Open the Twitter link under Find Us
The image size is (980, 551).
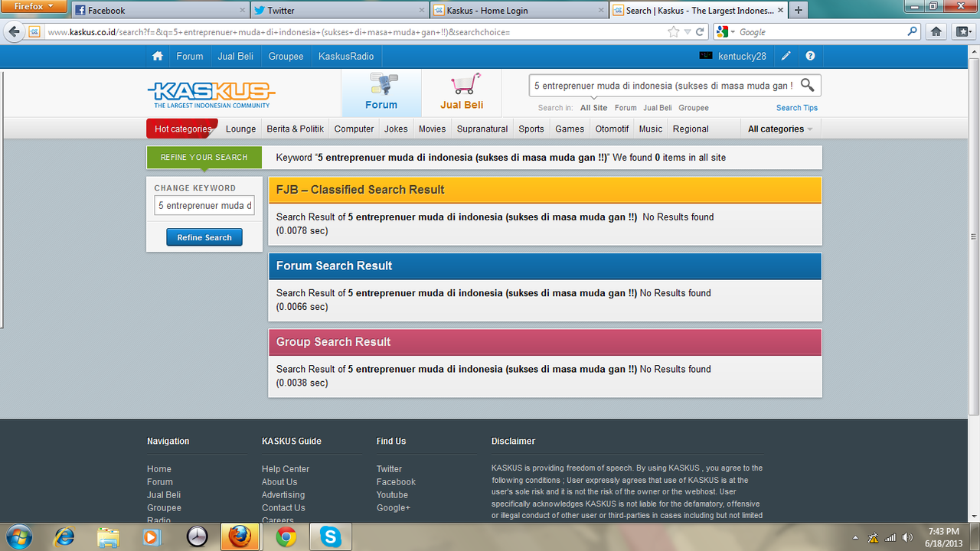(x=389, y=469)
